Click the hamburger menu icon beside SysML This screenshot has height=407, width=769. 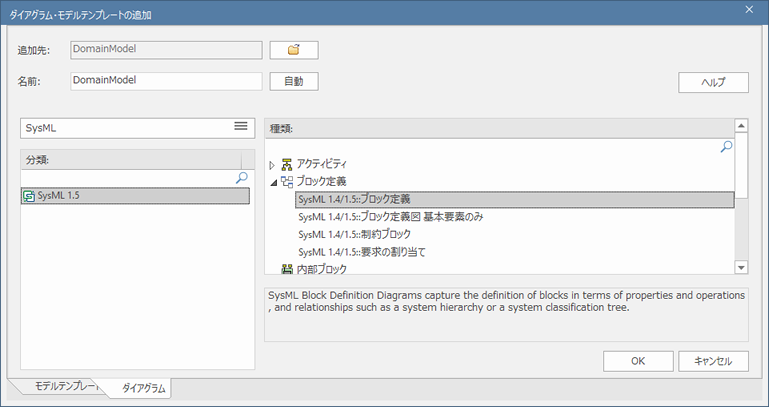point(241,126)
